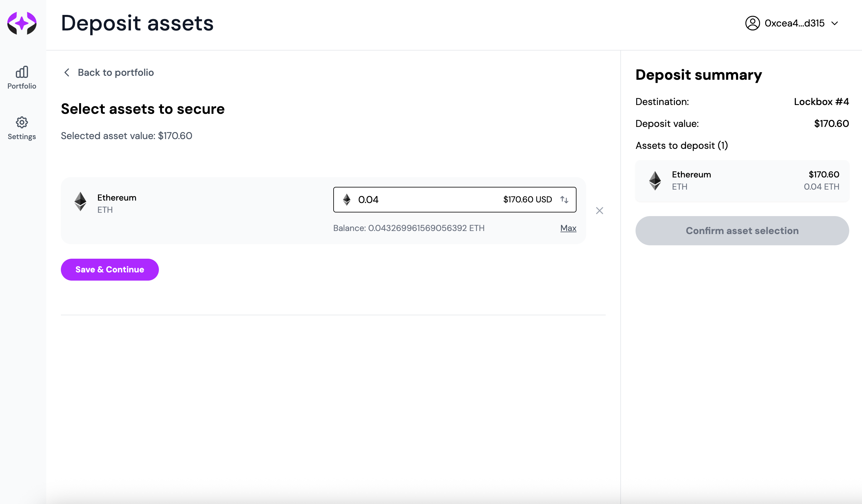Click Confirm asset selection button

click(x=742, y=230)
